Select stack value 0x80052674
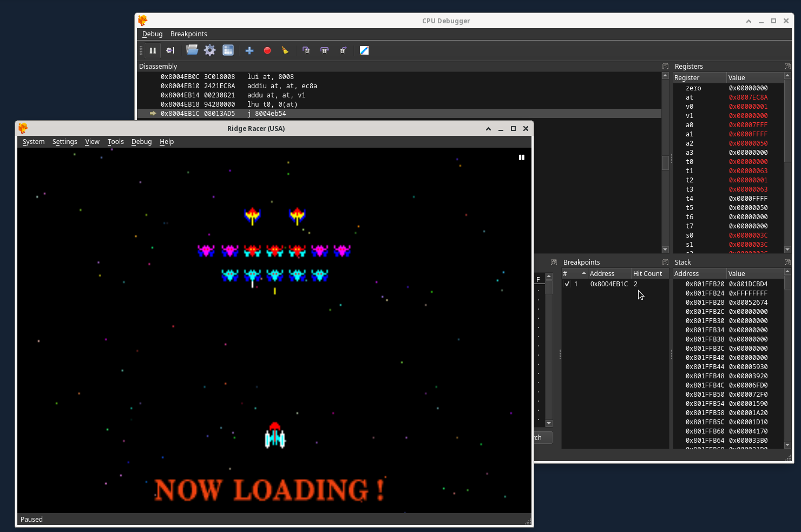This screenshot has width=801, height=532. coord(748,302)
